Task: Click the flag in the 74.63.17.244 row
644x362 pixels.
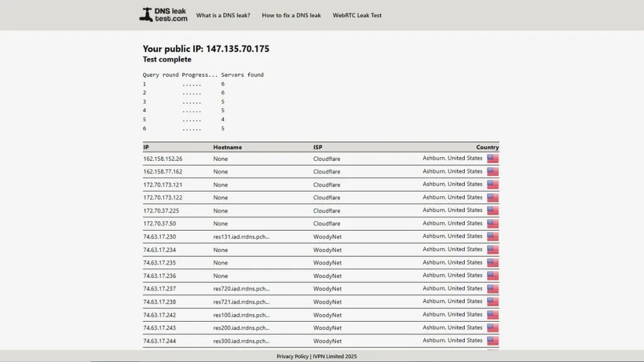Action: click(x=492, y=341)
